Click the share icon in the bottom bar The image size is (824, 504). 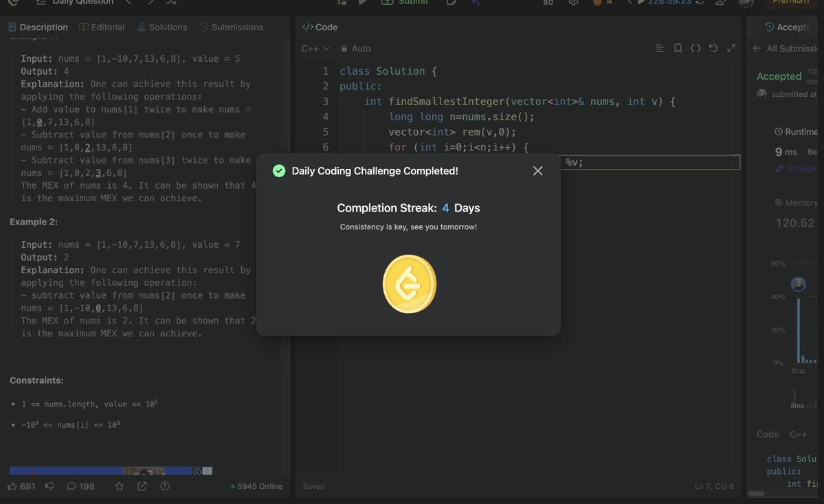(142, 486)
